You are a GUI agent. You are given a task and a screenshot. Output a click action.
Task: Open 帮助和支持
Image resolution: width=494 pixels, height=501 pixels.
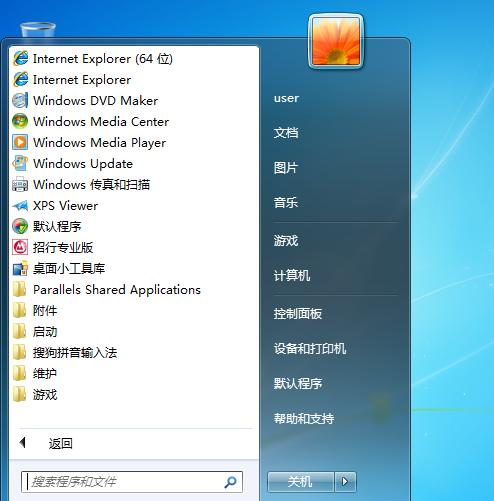304,419
